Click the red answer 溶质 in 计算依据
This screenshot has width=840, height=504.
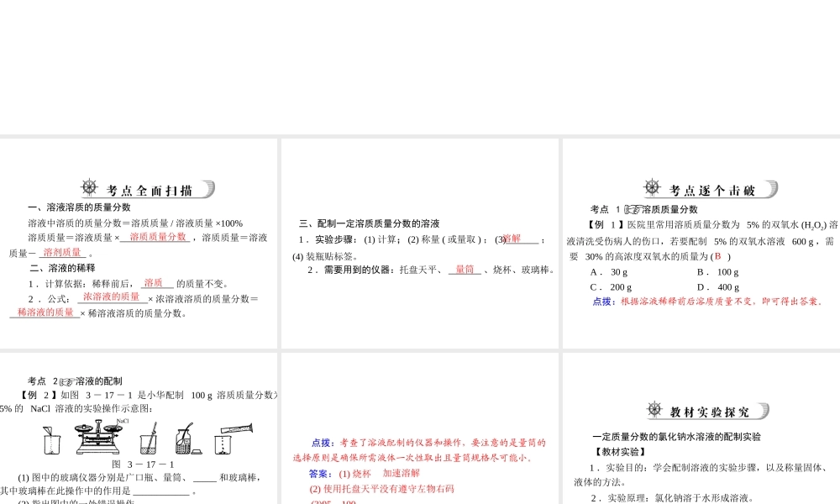pos(153,283)
